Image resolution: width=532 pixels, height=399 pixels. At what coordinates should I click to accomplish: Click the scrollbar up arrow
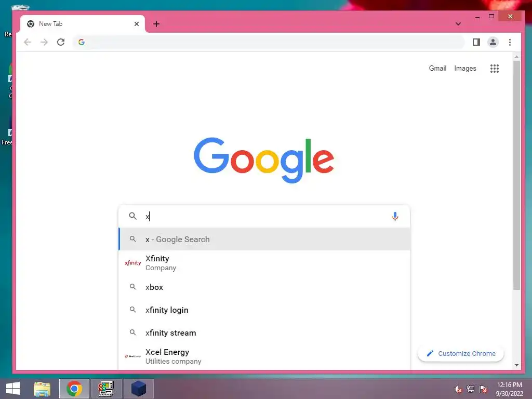point(516,57)
